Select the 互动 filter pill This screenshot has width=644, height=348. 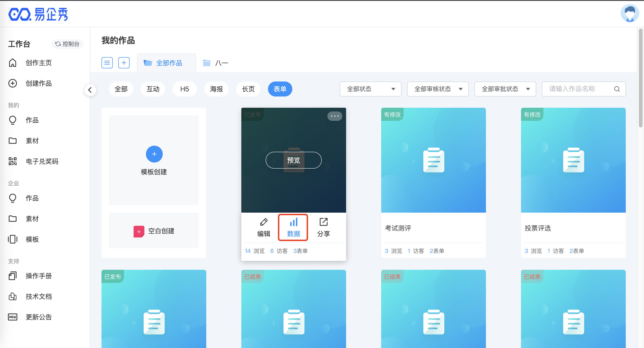153,89
